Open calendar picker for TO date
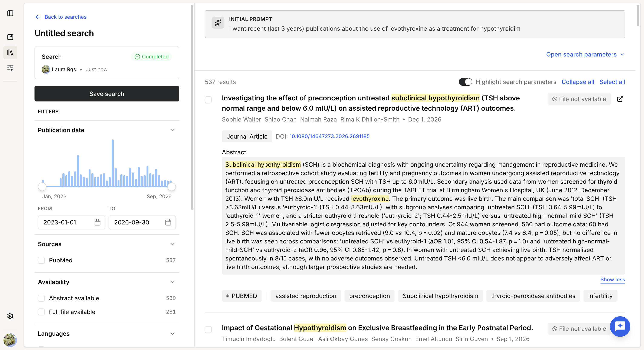The height and width of the screenshot is (350, 644). point(168,222)
